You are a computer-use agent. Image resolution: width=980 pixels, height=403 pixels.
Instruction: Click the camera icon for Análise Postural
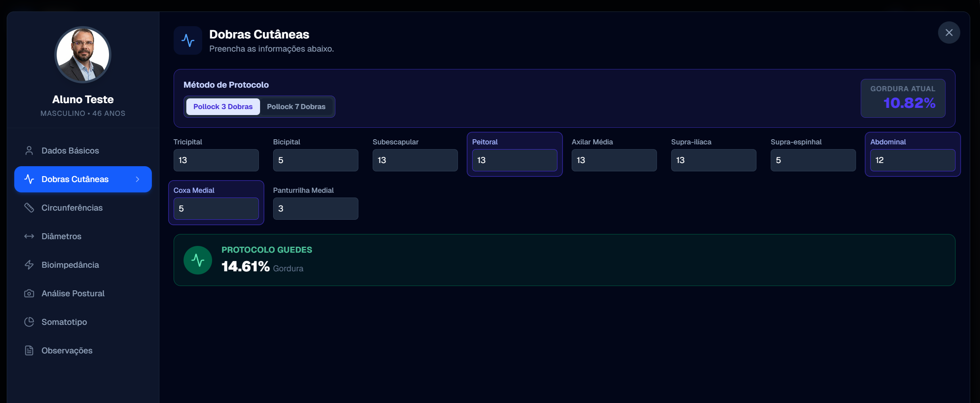[29, 294]
